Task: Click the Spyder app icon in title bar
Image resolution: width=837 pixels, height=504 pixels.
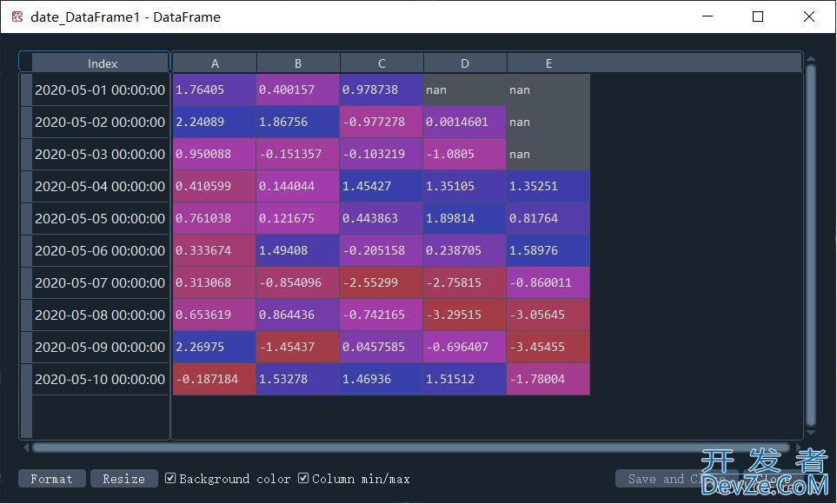Action: [x=17, y=17]
